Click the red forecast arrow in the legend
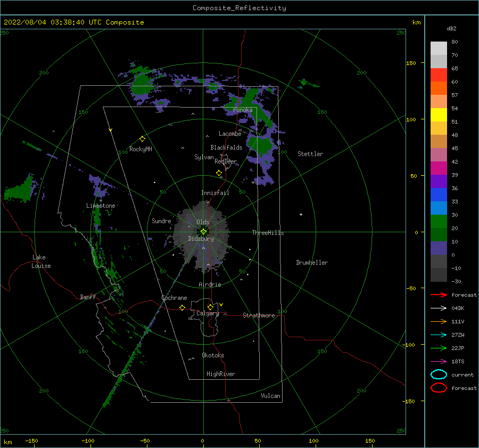Screen dimensions: 479x448 [x=439, y=295]
